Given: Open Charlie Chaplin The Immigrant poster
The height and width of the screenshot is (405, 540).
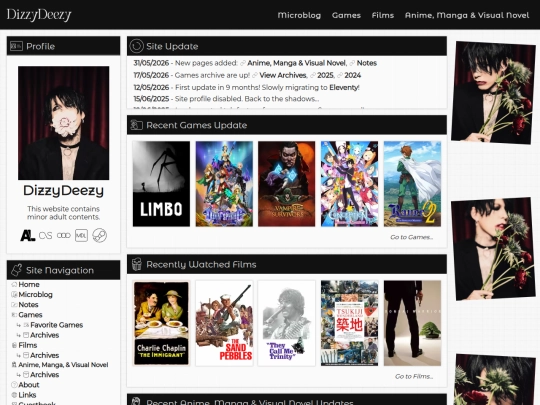Looking at the screenshot, I should point(161,323).
